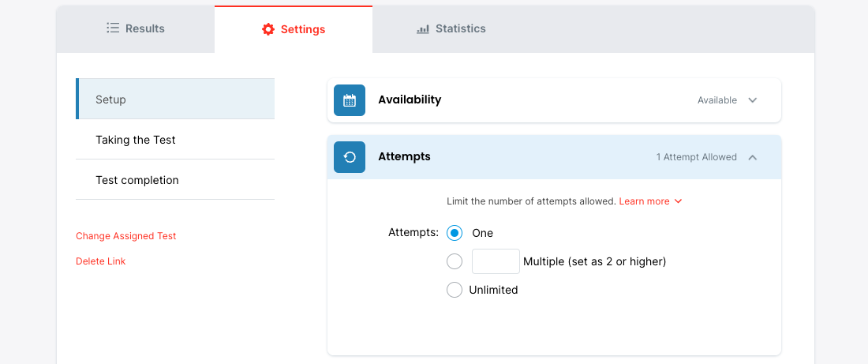Image resolution: width=868 pixels, height=364 pixels.
Task: Collapse the Attempts section chevron
Action: (x=753, y=157)
